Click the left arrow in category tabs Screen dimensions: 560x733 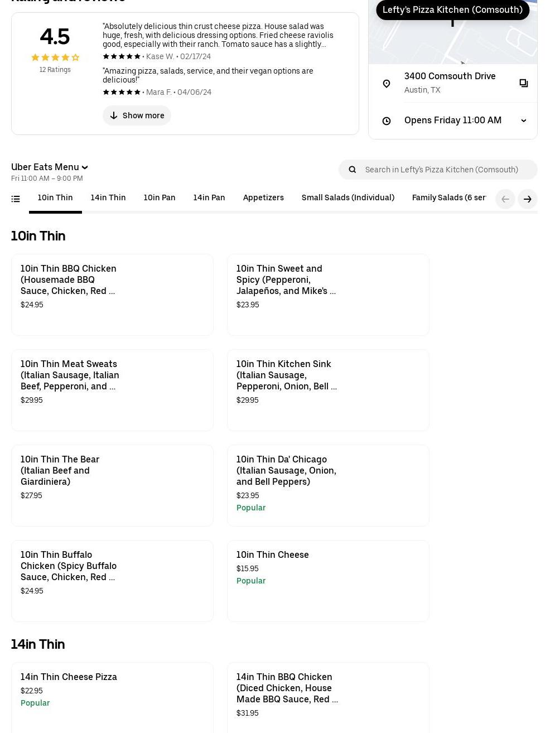(505, 199)
